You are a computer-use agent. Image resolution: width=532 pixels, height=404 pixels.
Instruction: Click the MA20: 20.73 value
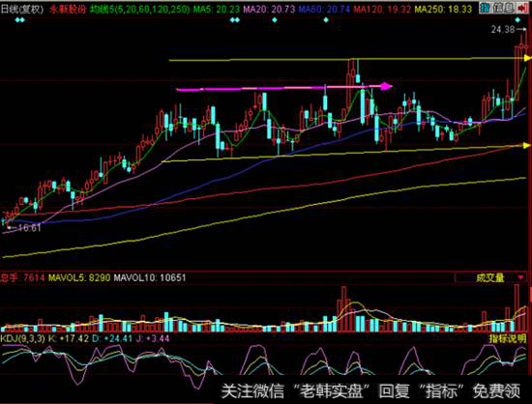[x=269, y=9]
